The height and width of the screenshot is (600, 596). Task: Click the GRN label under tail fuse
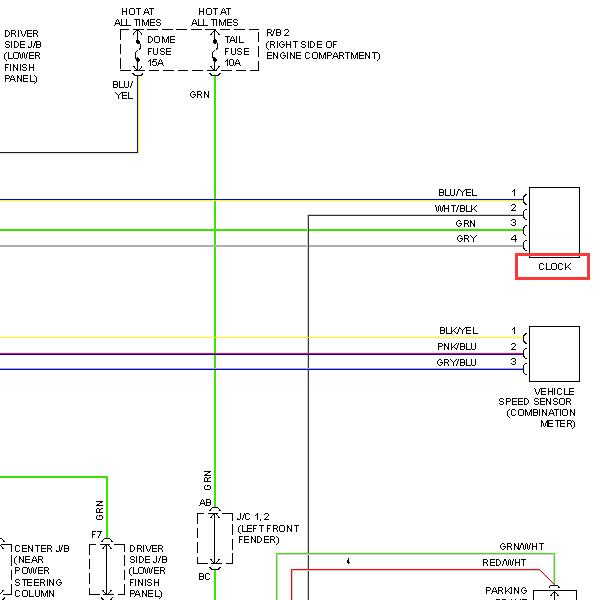[199, 95]
